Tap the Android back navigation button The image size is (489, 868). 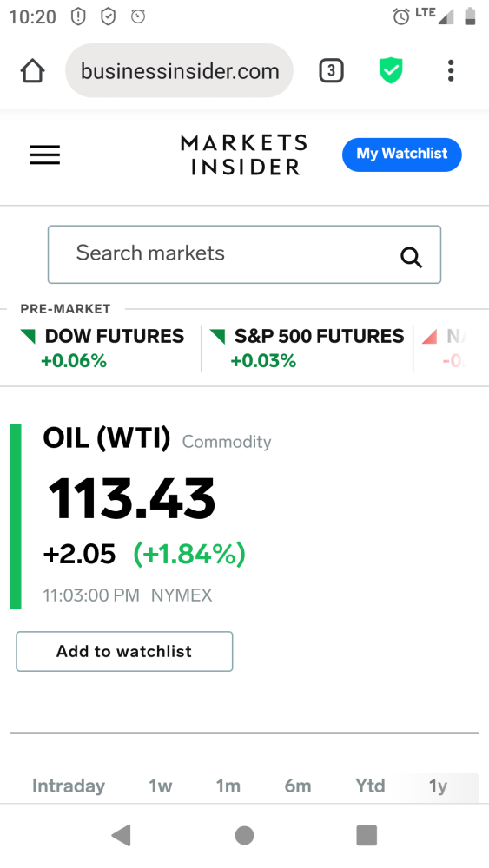click(x=122, y=835)
